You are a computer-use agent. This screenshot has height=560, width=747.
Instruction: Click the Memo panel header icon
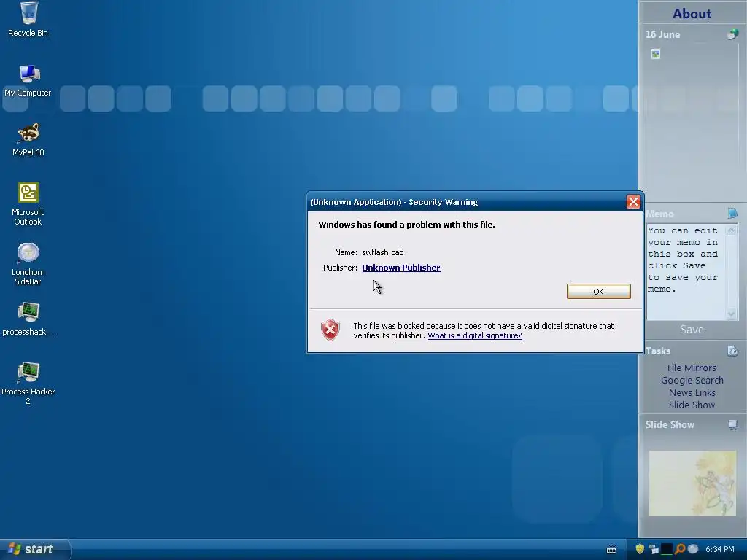click(732, 214)
